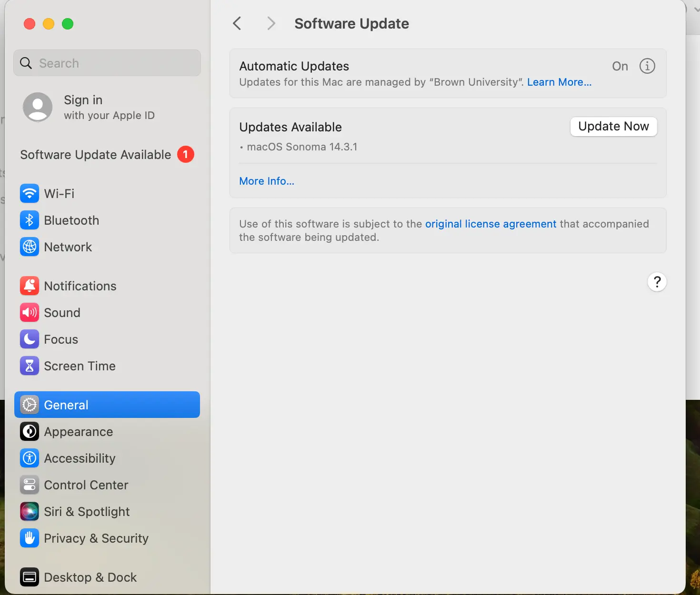Click the Notifications bell icon
Image resolution: width=700 pixels, height=595 pixels.
[30, 286]
